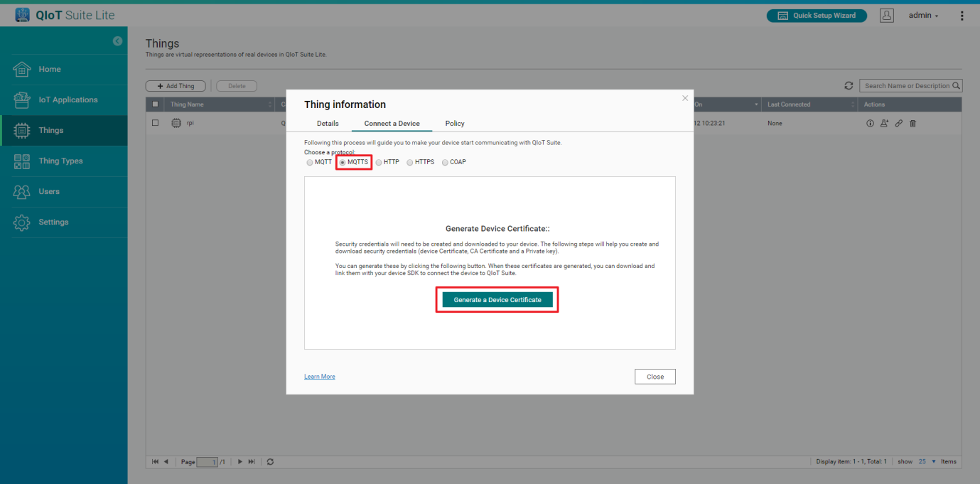Collapse the left sidebar with arrow
Screen dimensions: 980x484
pos(117,41)
